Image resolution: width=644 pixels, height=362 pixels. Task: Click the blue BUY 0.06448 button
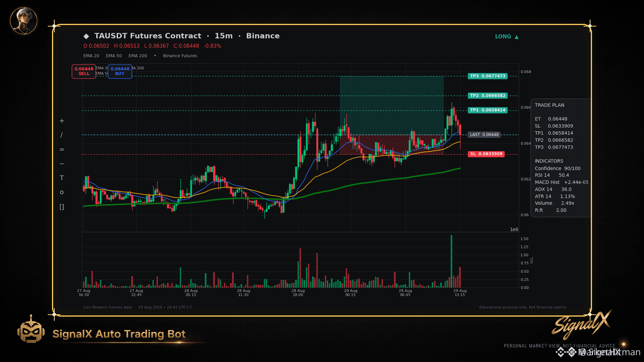pos(120,71)
